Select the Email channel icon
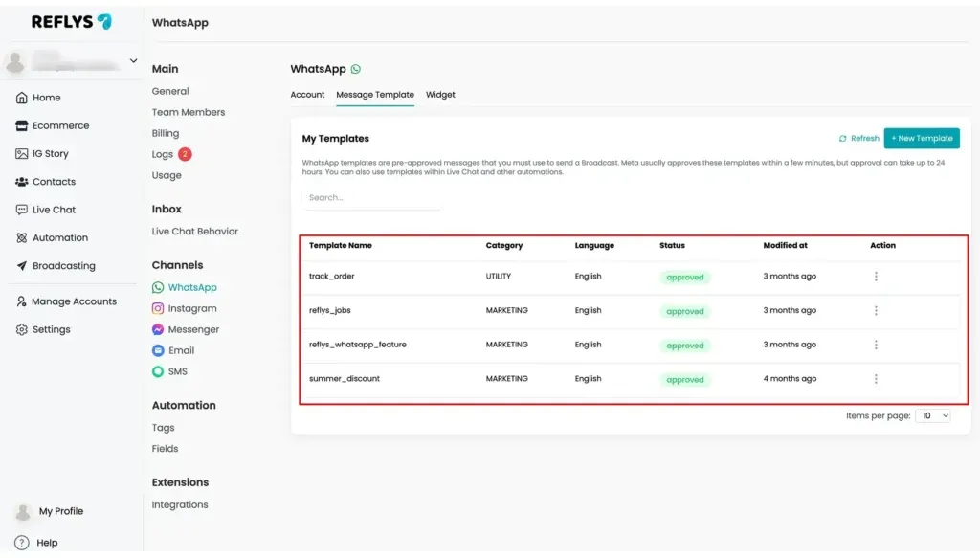Screen dimensions: 980x558 point(158,350)
